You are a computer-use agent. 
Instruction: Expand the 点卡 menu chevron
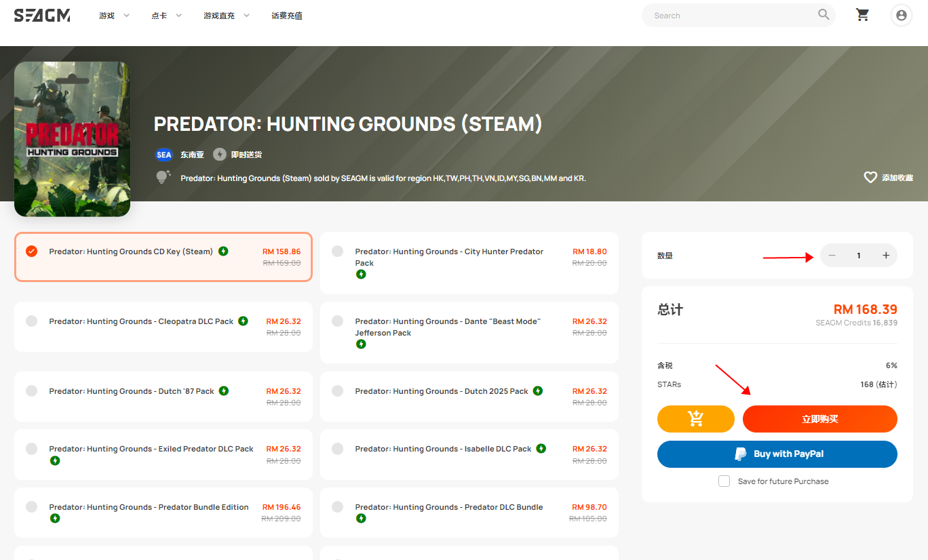coord(179,16)
